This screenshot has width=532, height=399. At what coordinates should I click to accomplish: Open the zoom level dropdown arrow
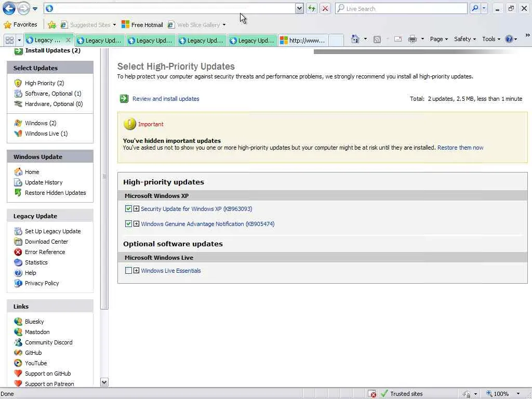coord(518,394)
